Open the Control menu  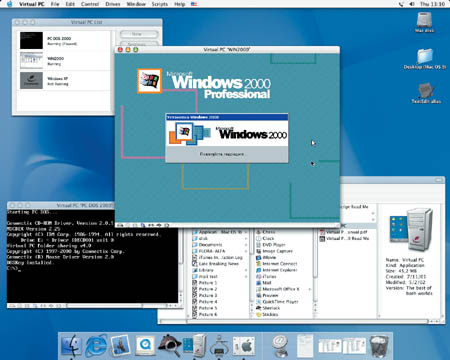(x=90, y=4)
